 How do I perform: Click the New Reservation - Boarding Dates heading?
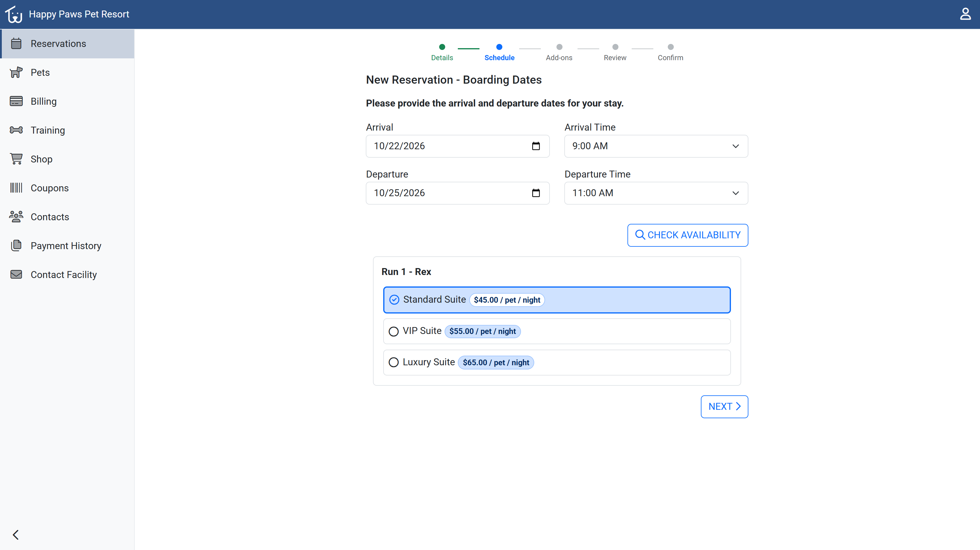454,80
